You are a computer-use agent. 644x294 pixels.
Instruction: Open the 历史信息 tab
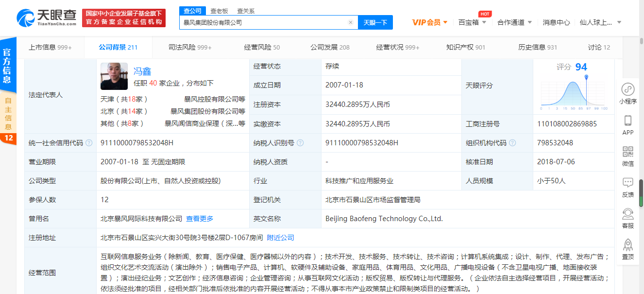coord(538,47)
